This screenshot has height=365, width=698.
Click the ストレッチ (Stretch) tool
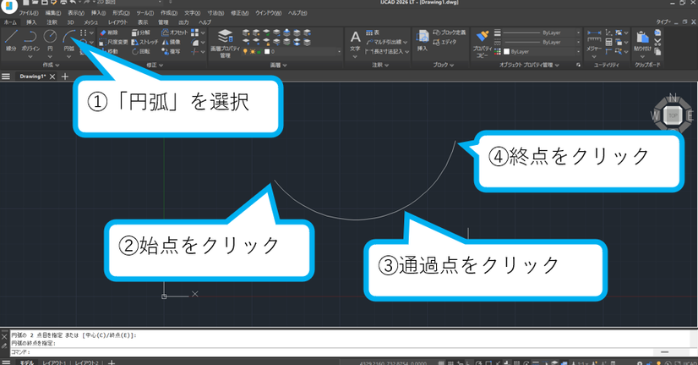145,42
